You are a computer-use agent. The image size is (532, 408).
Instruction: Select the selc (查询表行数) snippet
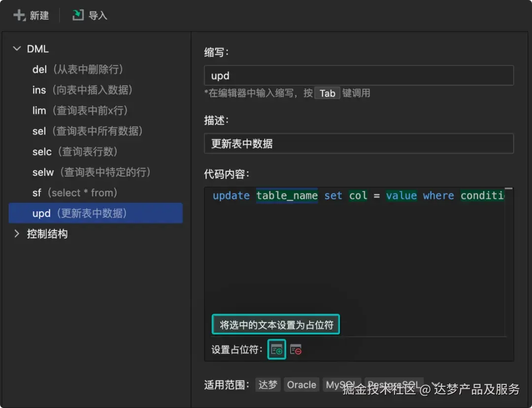click(96, 152)
